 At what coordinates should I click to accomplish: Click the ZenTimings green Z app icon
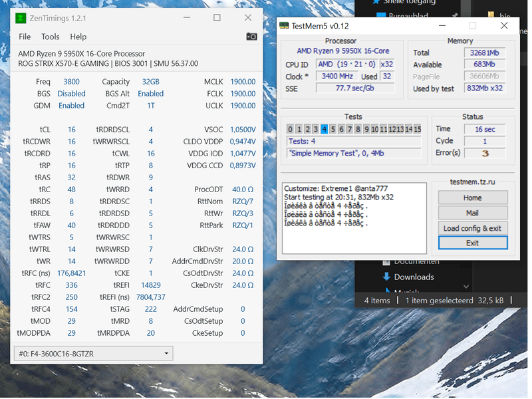point(21,18)
